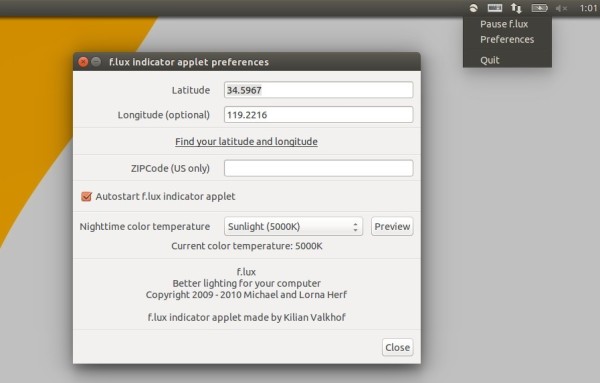Screen dimensions: 600x383
Task: Click 'f.lux indicator applet made by Kilian Valkhof'
Action: 247,317
